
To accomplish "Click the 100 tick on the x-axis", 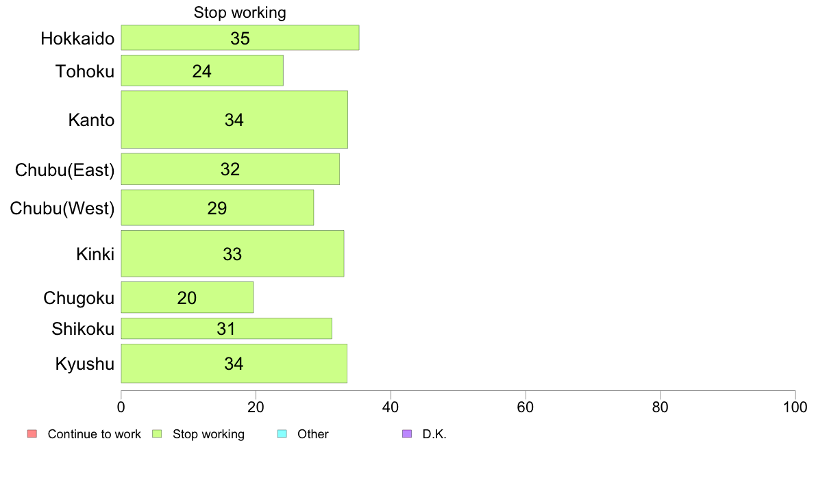I will click(795, 407).
